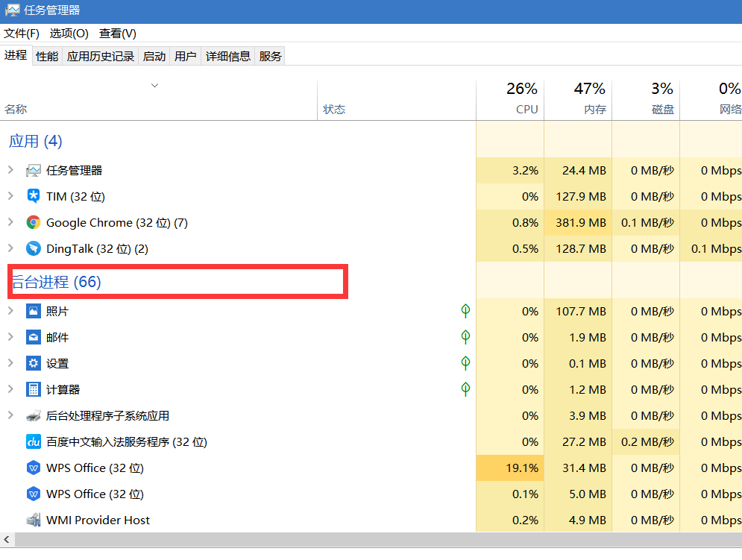Click the DingTalk app icon
The image size is (742, 560).
[x=33, y=248]
